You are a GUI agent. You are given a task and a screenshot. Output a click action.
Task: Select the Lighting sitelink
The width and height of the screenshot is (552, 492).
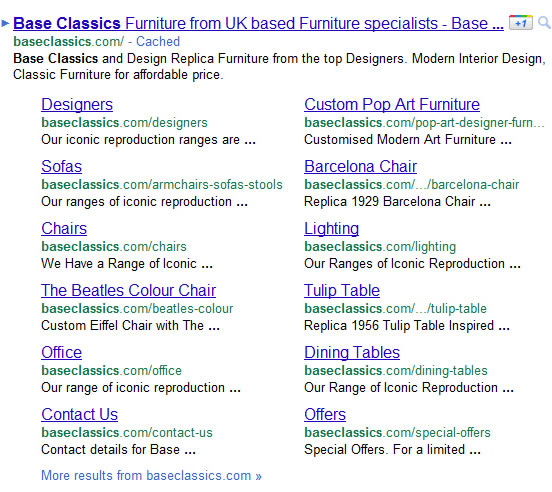[331, 229]
